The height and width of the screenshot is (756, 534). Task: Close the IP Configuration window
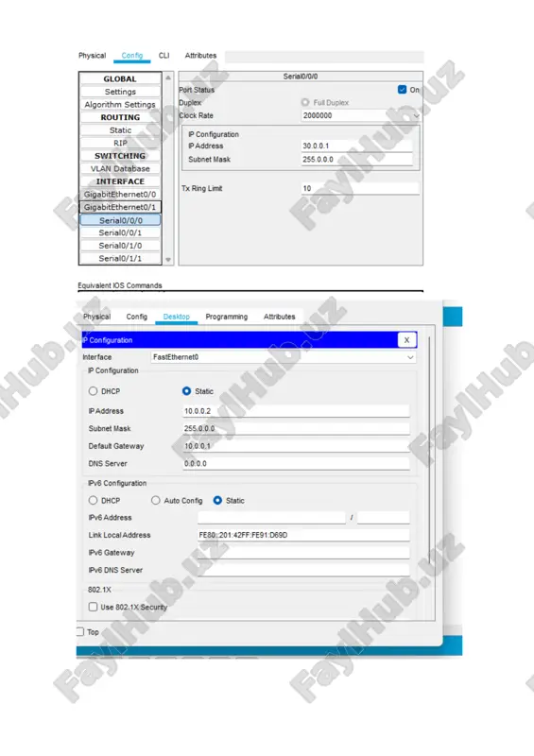(x=406, y=340)
